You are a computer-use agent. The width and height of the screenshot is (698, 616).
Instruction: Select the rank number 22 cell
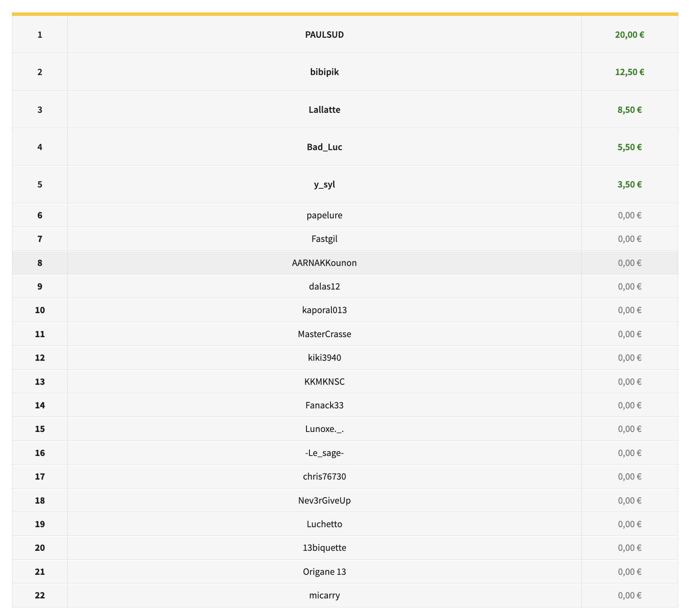tap(40, 595)
